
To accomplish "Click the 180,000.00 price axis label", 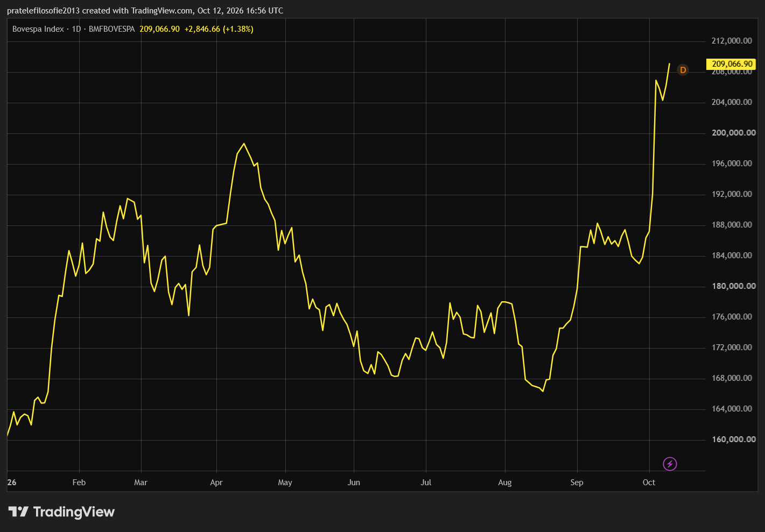I will [x=733, y=286].
